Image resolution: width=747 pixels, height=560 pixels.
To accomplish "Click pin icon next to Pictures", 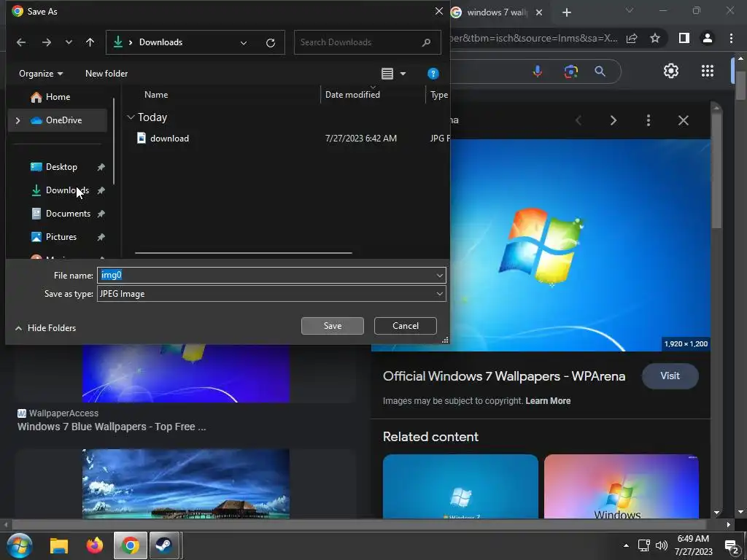I will click(101, 237).
